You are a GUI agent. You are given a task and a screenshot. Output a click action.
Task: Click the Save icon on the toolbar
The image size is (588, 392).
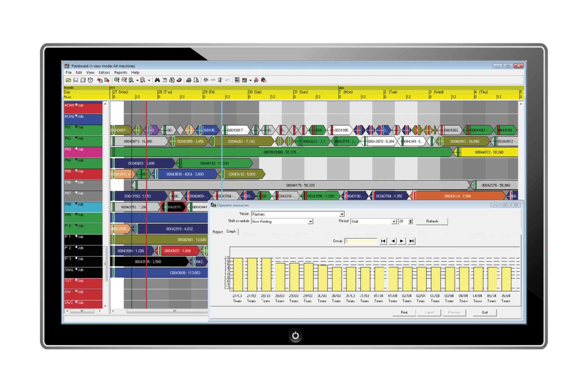point(76,80)
